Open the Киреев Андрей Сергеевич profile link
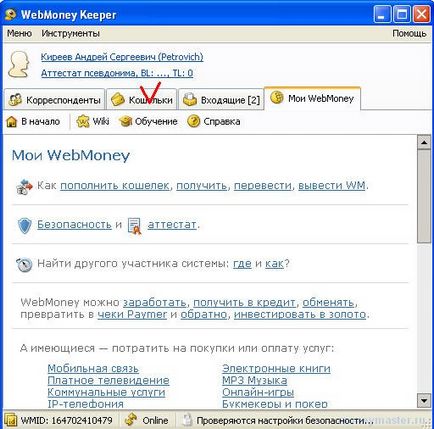This screenshot has width=434, height=429. coord(122,57)
